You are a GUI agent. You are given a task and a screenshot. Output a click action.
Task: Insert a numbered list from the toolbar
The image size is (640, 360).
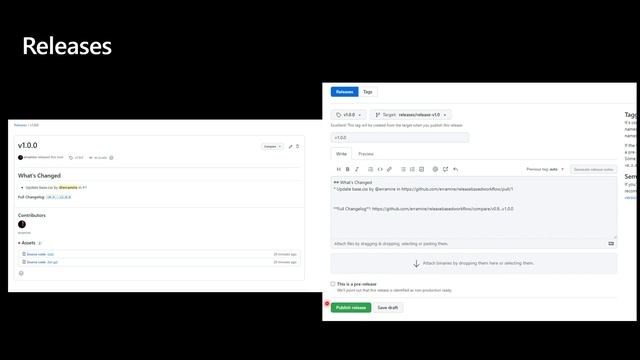click(x=412, y=169)
